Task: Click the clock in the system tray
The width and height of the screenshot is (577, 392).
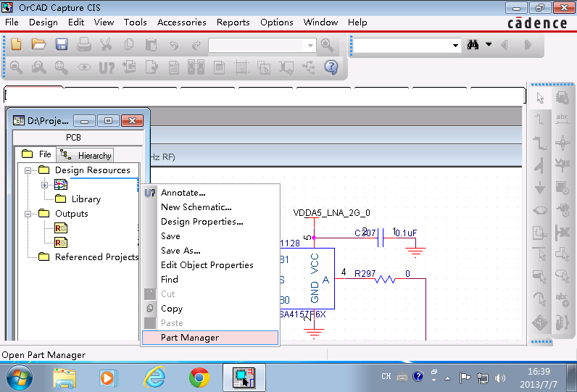Action: pos(539,378)
